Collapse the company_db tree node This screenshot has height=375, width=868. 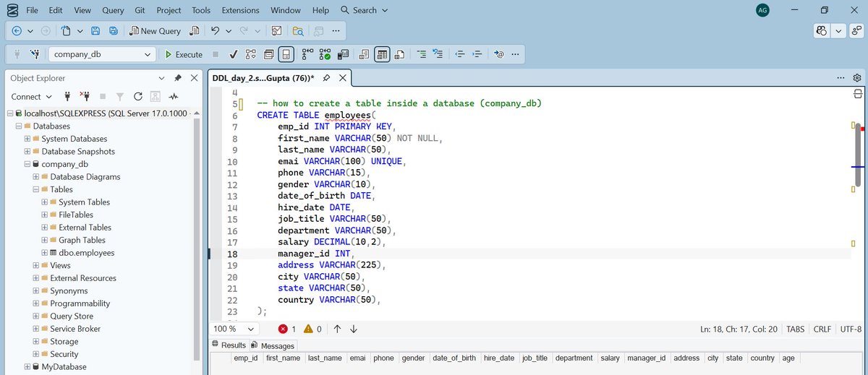[27, 164]
